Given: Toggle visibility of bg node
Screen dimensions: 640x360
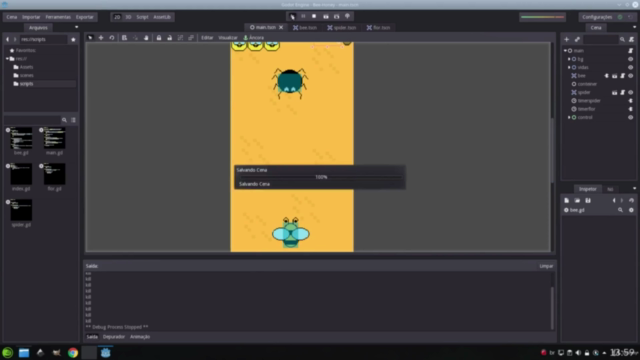Looking at the screenshot, I should click(631, 59).
